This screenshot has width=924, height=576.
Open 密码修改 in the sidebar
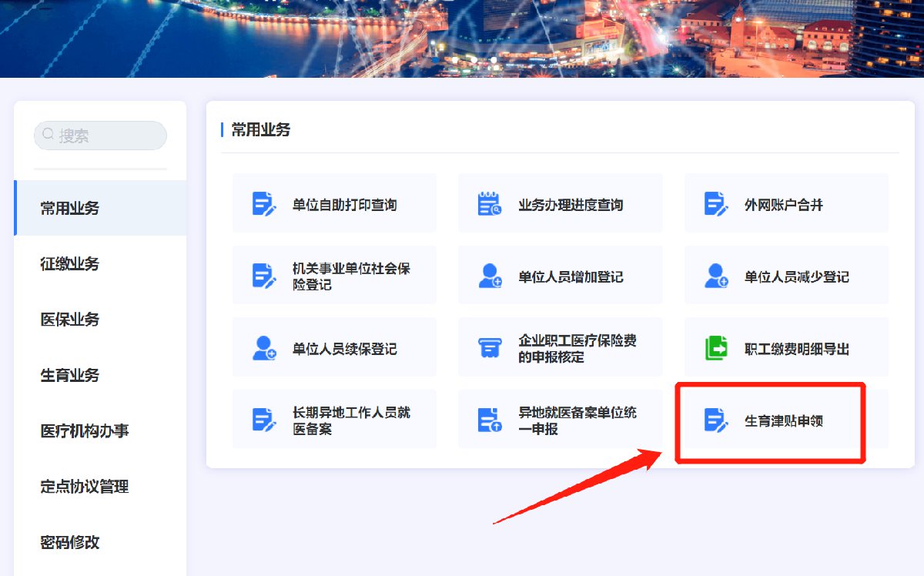point(70,542)
